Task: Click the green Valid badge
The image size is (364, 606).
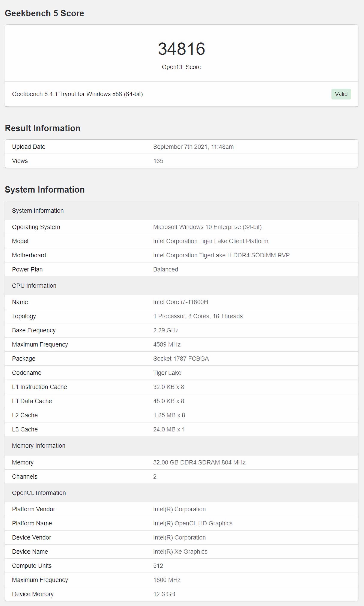Action: pyautogui.click(x=341, y=94)
